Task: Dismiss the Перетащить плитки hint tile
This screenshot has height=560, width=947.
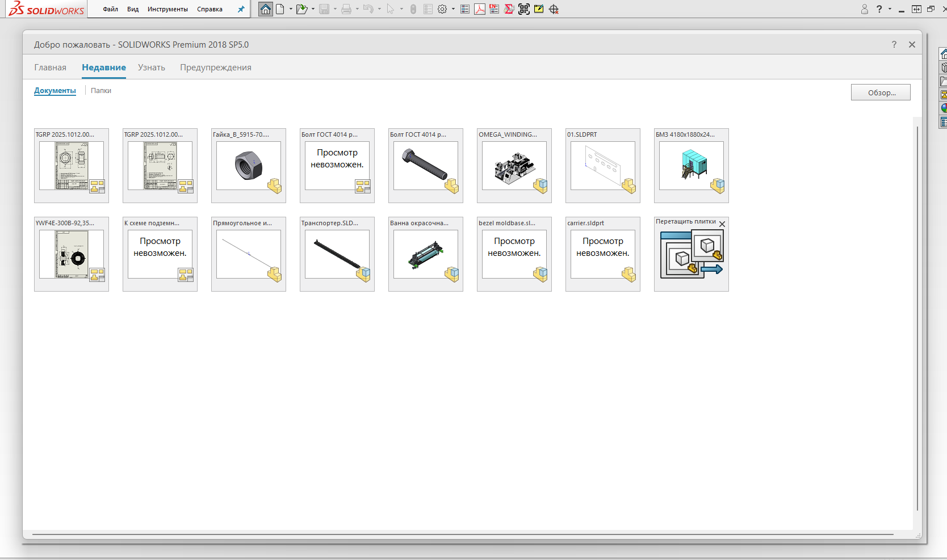Action: 722,224
